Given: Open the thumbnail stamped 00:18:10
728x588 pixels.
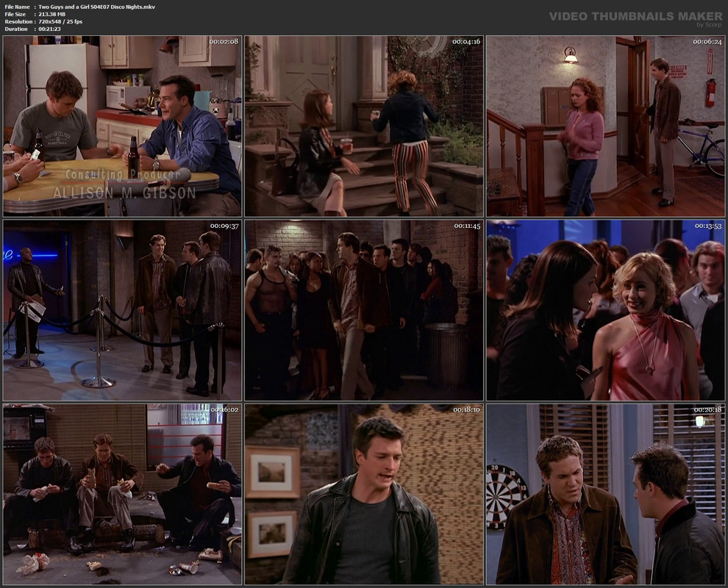Looking at the screenshot, I should click(x=364, y=494).
